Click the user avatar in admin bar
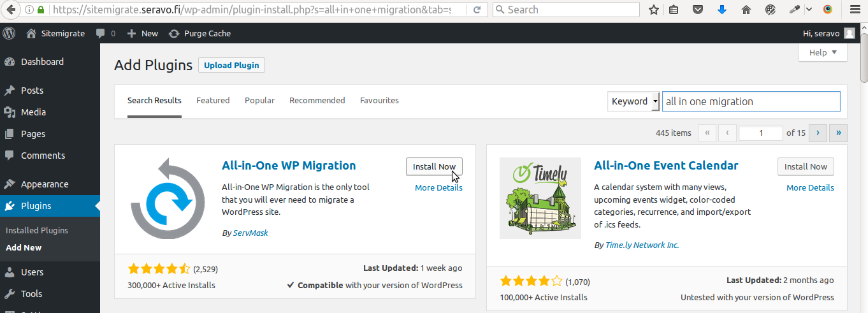 [850, 33]
